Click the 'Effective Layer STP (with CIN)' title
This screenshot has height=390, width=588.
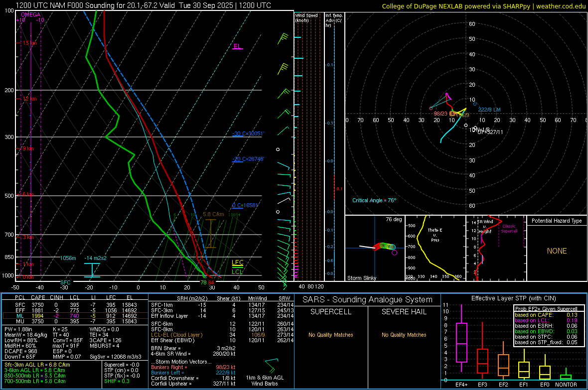[513, 298]
